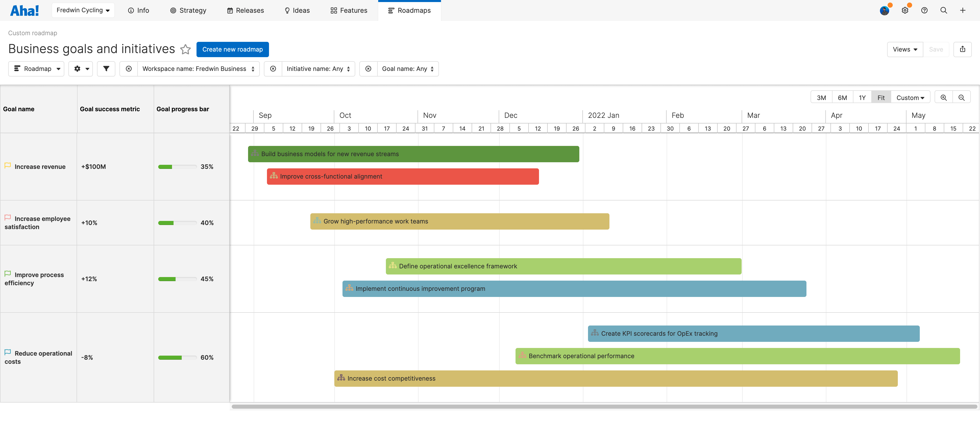Select the Improve cross-functional alignment bar
The image size is (980, 425).
[x=402, y=176]
